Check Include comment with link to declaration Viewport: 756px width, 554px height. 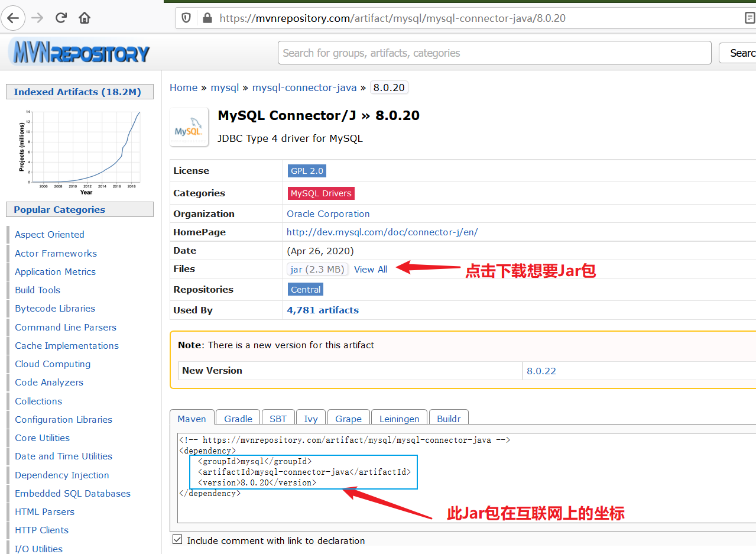[x=177, y=539]
